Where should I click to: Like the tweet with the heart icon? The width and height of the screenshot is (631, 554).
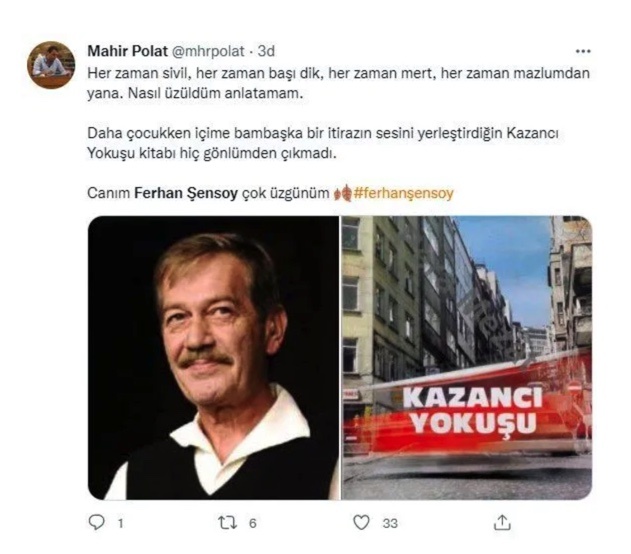point(361,523)
